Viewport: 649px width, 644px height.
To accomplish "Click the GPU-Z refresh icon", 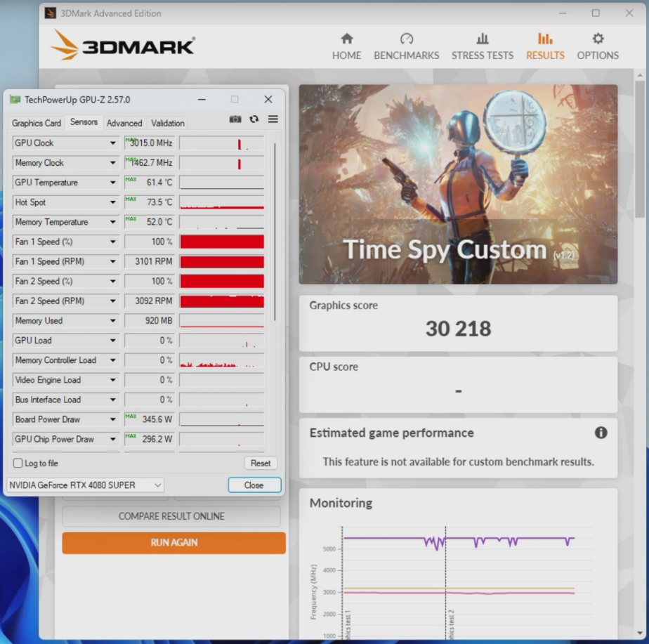I will 254,119.
